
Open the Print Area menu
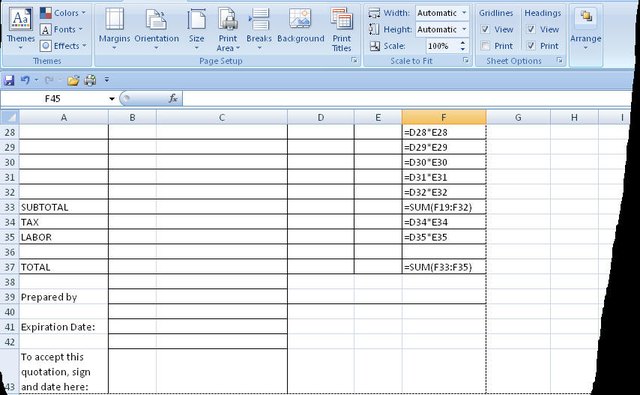(x=228, y=29)
